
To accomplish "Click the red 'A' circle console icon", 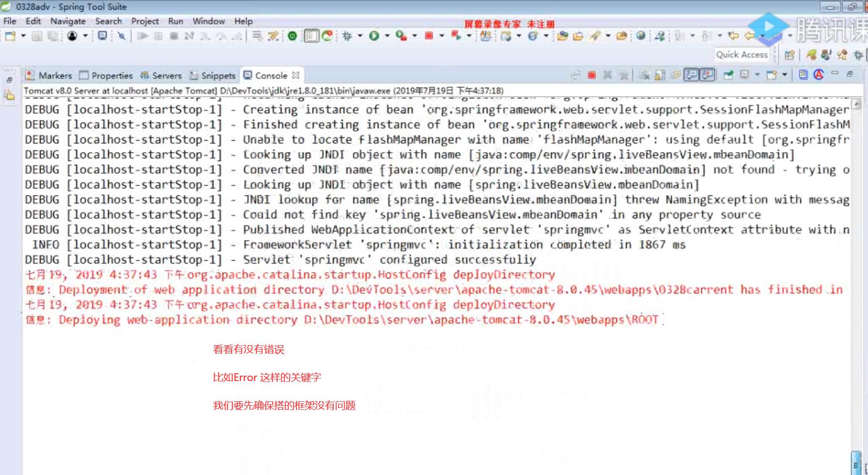I will pos(819,75).
